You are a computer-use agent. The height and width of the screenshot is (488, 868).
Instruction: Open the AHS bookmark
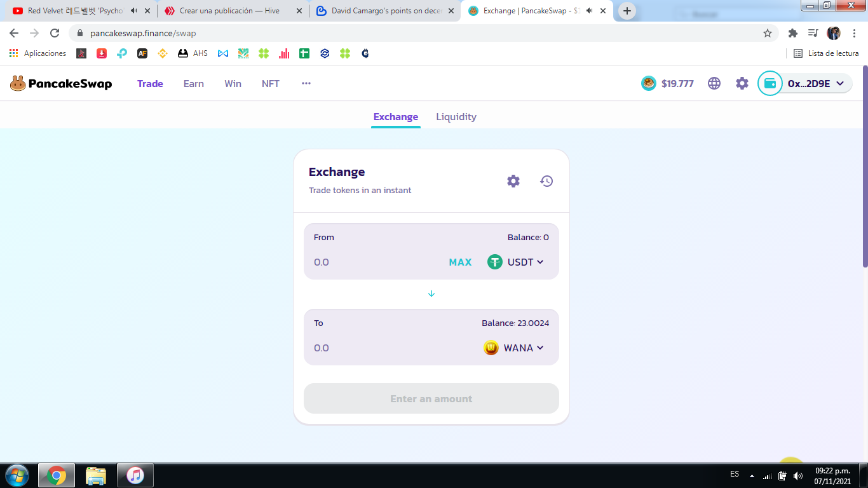point(193,53)
